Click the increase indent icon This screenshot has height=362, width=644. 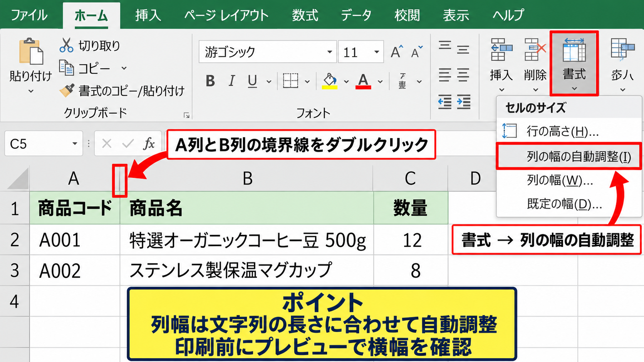464,102
